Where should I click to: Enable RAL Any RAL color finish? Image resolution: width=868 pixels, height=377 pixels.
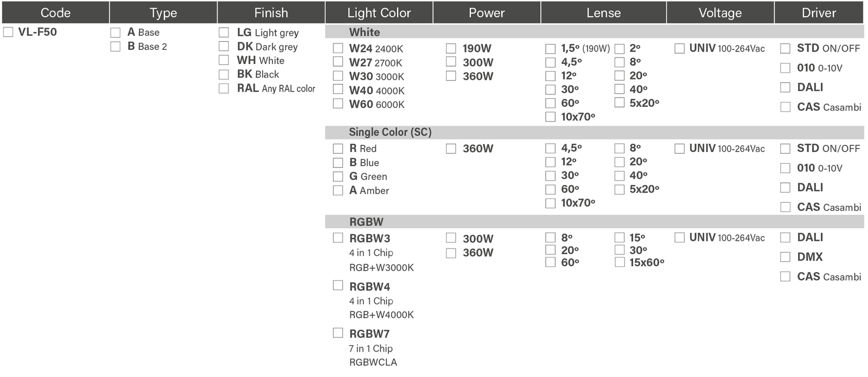point(224,88)
